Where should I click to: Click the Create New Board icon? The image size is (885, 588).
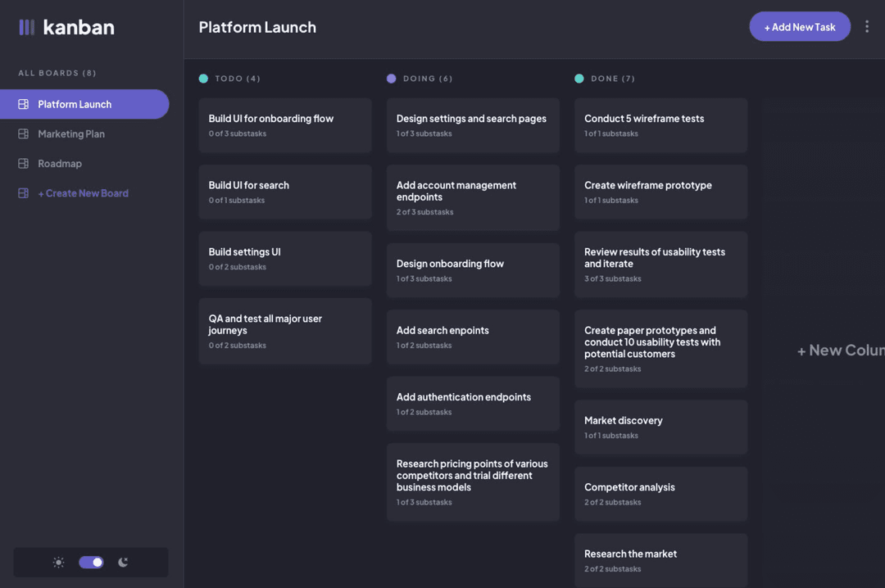click(x=23, y=193)
